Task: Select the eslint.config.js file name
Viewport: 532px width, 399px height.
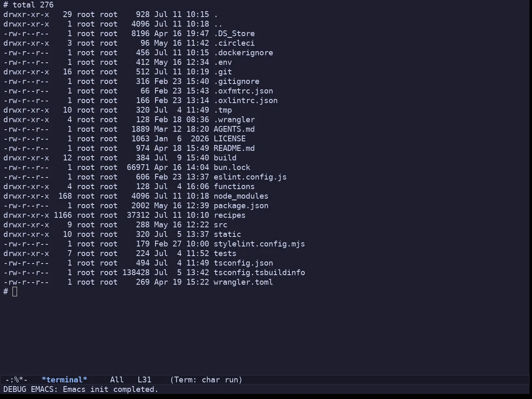Action: click(x=250, y=177)
